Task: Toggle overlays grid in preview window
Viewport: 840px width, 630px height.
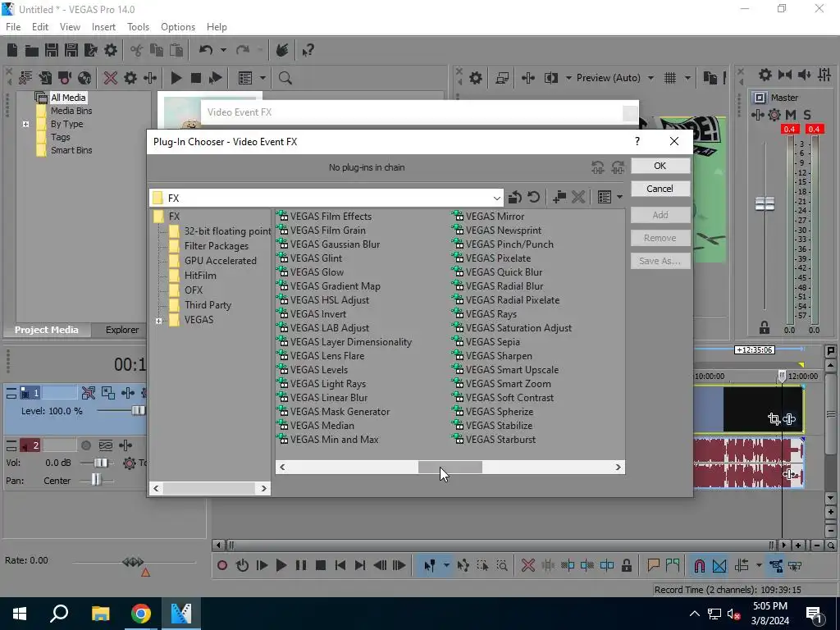Action: [669, 78]
